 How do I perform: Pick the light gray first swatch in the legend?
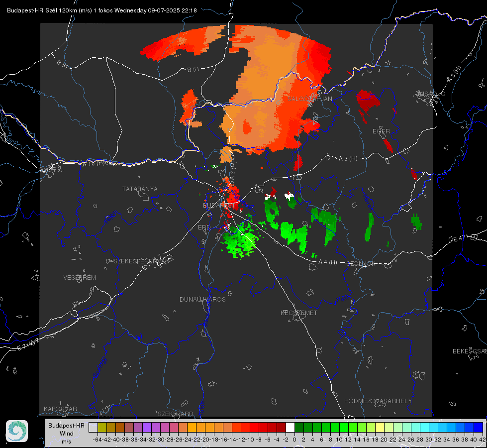(93, 428)
